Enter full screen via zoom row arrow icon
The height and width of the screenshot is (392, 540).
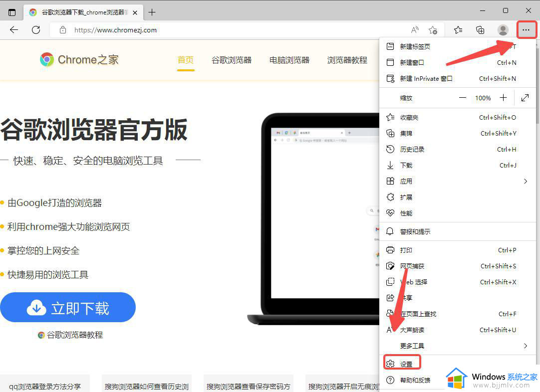(525, 98)
